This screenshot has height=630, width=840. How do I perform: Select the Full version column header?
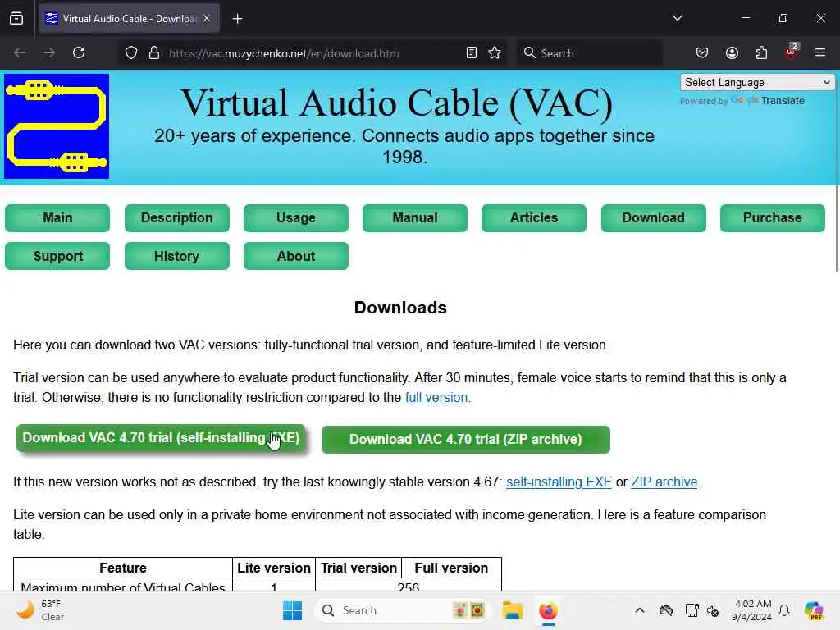click(452, 568)
